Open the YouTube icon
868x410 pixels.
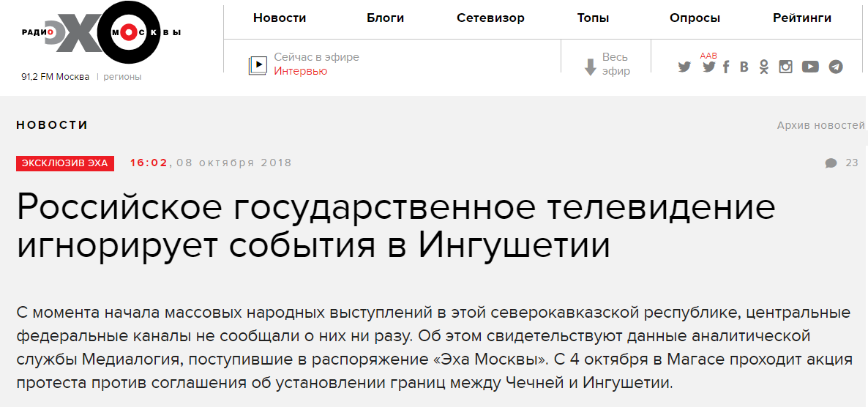click(810, 67)
